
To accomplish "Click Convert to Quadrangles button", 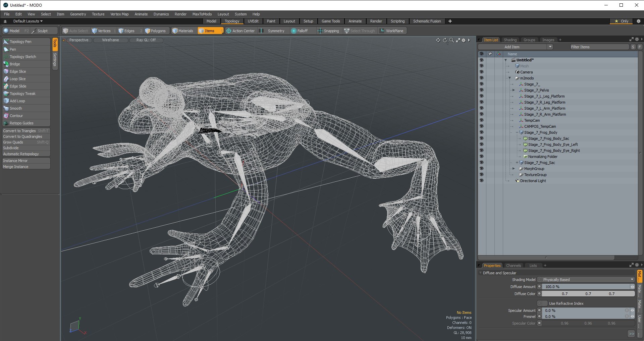I will coord(26,136).
